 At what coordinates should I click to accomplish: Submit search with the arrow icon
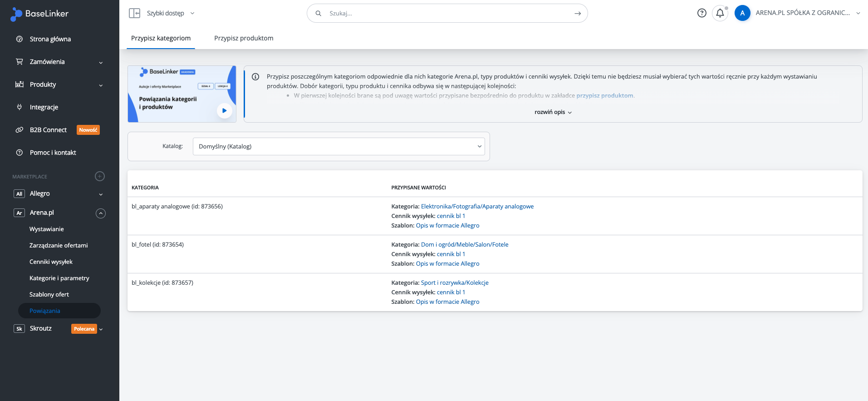click(x=578, y=13)
